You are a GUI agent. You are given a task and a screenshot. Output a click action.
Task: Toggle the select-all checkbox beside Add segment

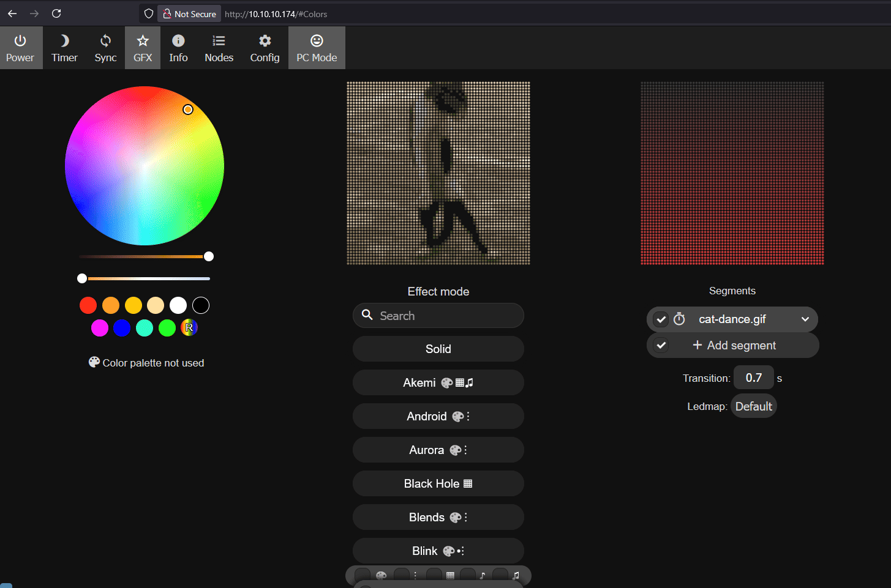[x=661, y=346]
